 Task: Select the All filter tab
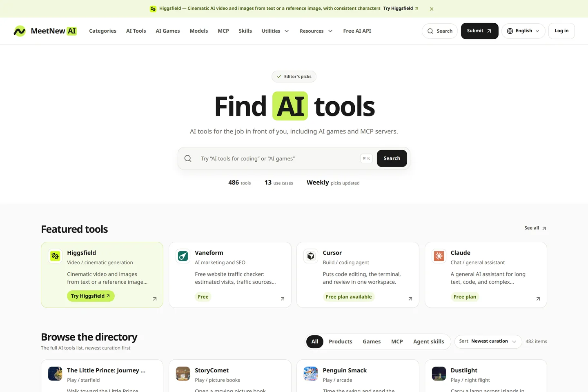315,342
